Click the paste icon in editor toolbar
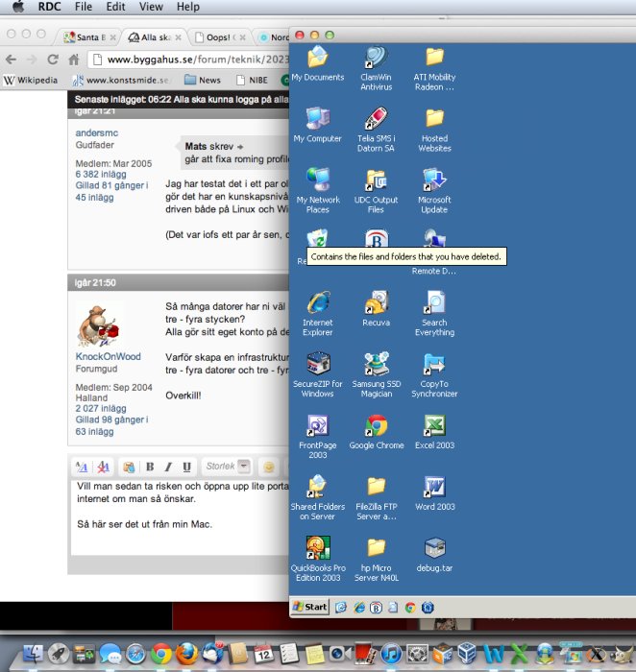This screenshot has width=636, height=672. pyautogui.click(x=129, y=467)
